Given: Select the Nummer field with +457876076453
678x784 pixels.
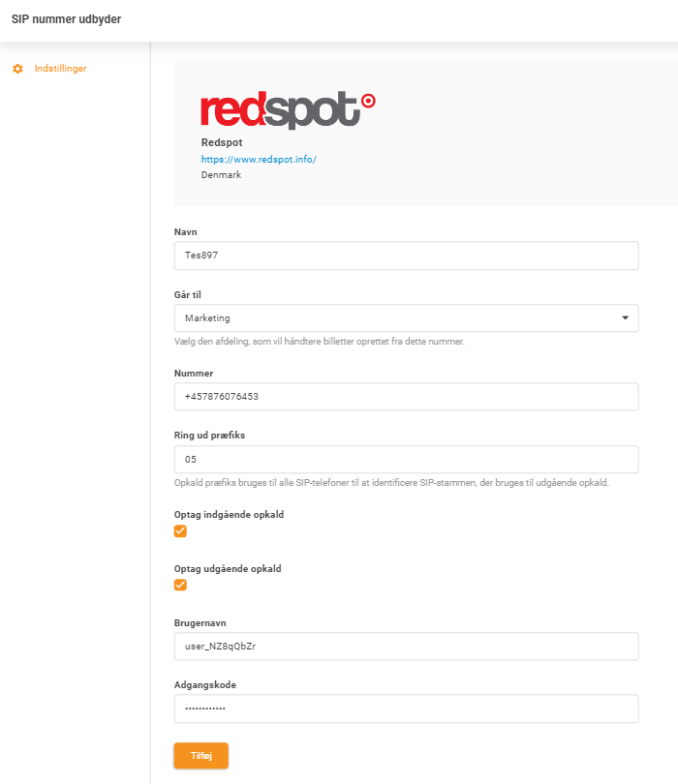Looking at the screenshot, I should pos(405,396).
